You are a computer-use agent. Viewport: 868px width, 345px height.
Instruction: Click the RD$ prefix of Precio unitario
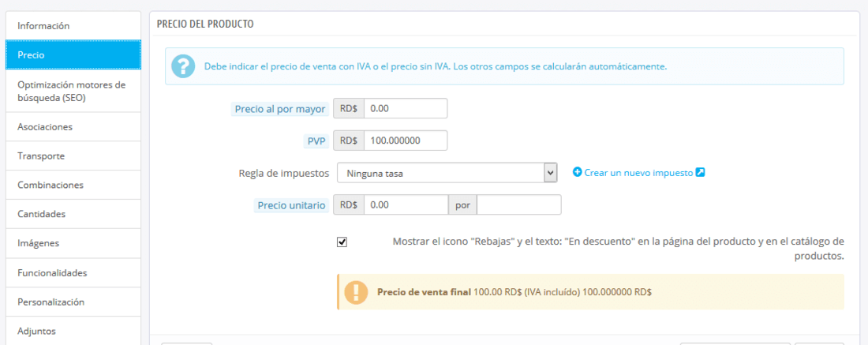349,205
